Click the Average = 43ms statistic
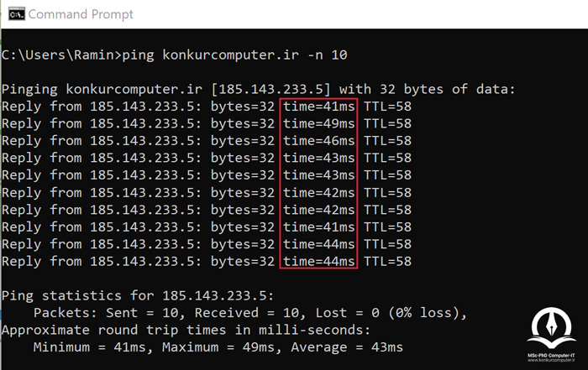The image size is (588, 370). (x=347, y=347)
